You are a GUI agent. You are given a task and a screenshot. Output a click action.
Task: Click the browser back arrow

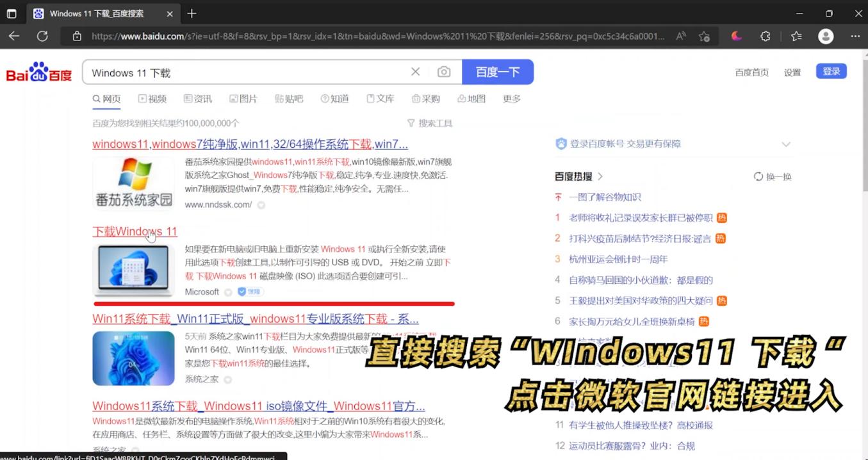tap(14, 36)
